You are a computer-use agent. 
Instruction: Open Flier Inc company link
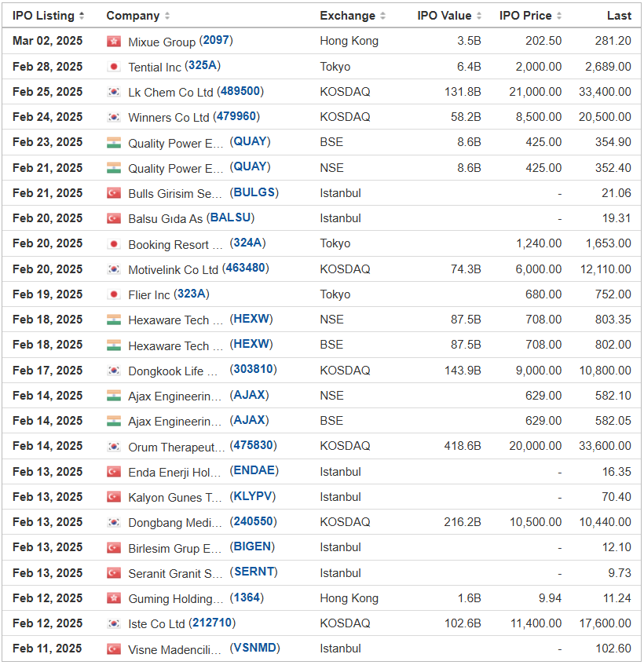coord(149,295)
